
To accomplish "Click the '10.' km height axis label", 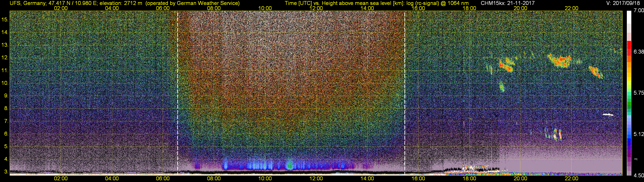I will (5, 83).
